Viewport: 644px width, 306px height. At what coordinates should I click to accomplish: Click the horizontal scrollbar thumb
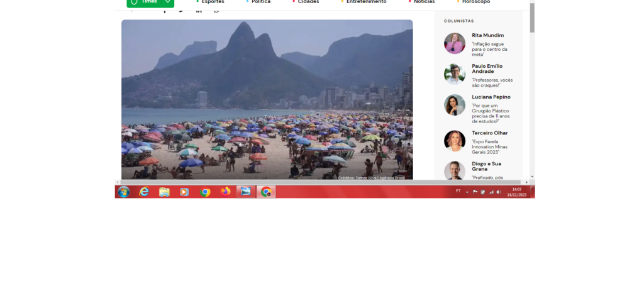[x=320, y=182]
